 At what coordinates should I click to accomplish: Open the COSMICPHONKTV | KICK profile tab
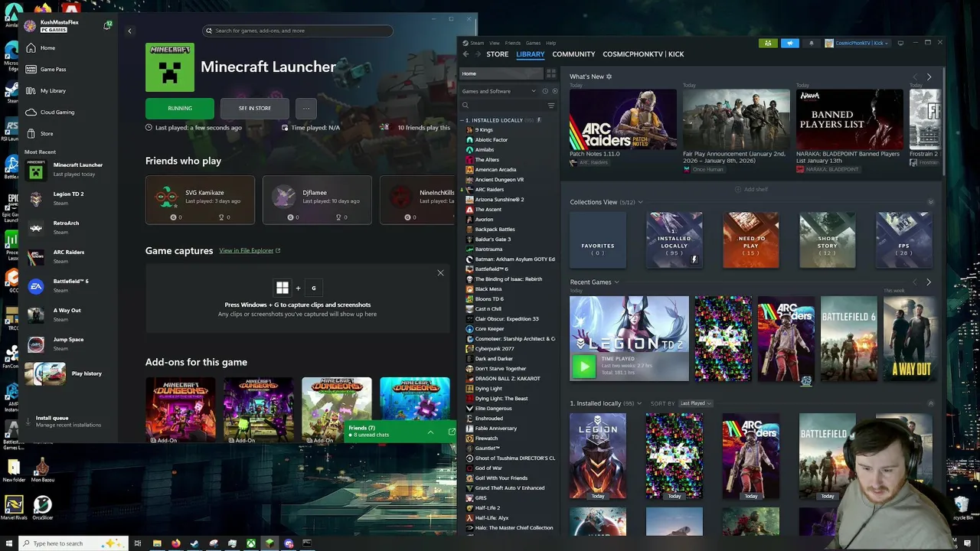click(643, 54)
